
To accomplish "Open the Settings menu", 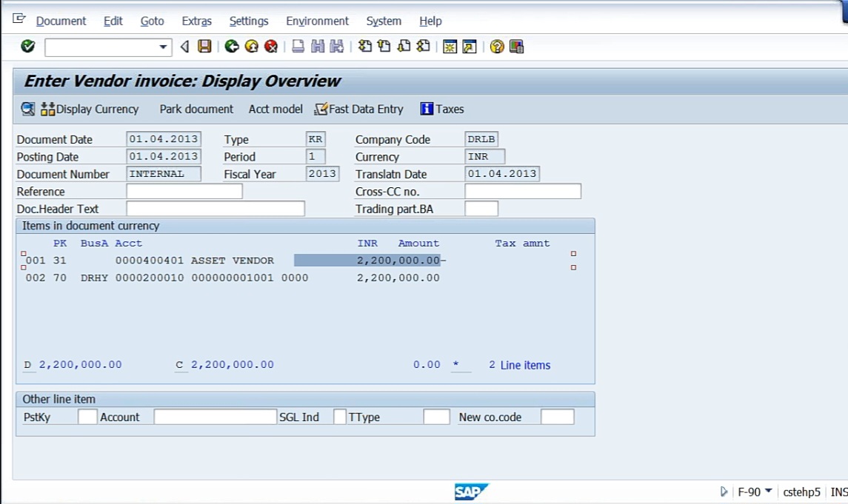I will 249,21.
